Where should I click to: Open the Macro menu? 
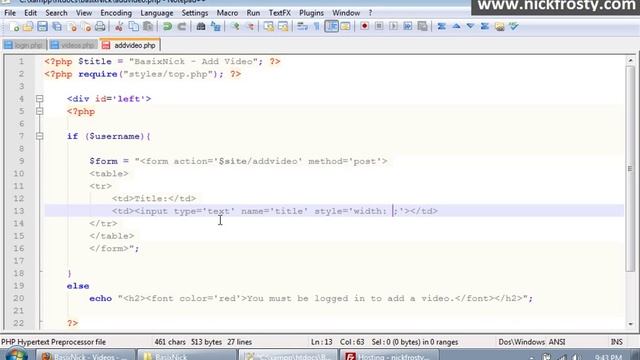coord(227,13)
